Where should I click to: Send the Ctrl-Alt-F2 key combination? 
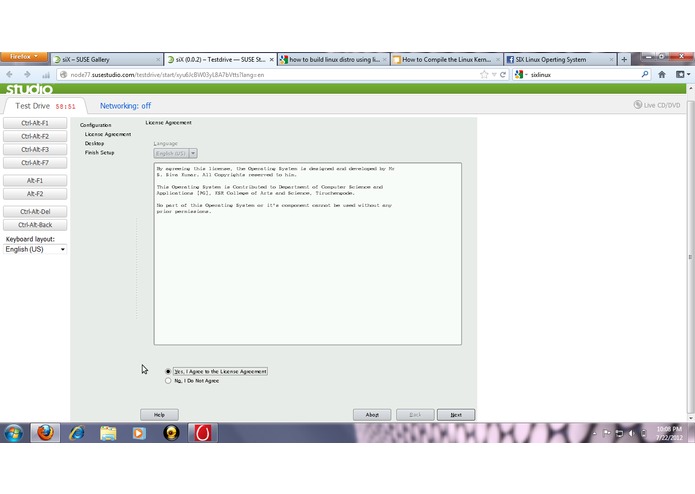[35, 136]
